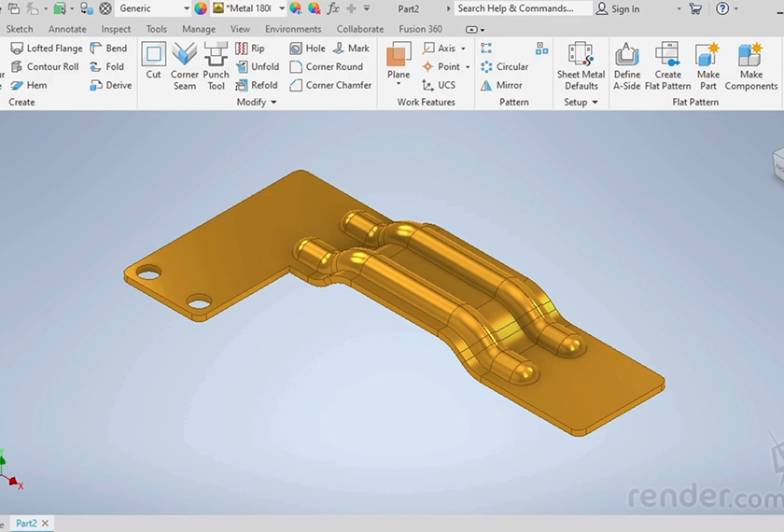Choose the Lofted Flange tool
The image size is (784, 532).
click(x=46, y=49)
